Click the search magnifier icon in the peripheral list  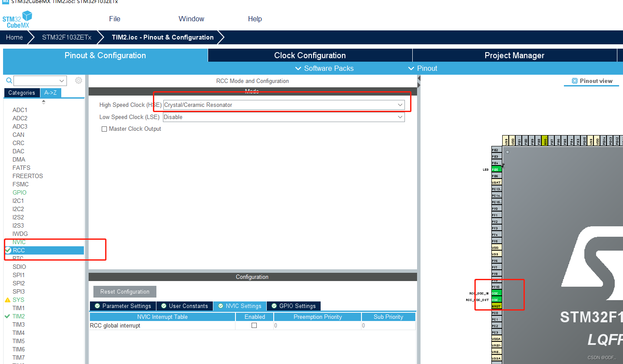click(9, 81)
